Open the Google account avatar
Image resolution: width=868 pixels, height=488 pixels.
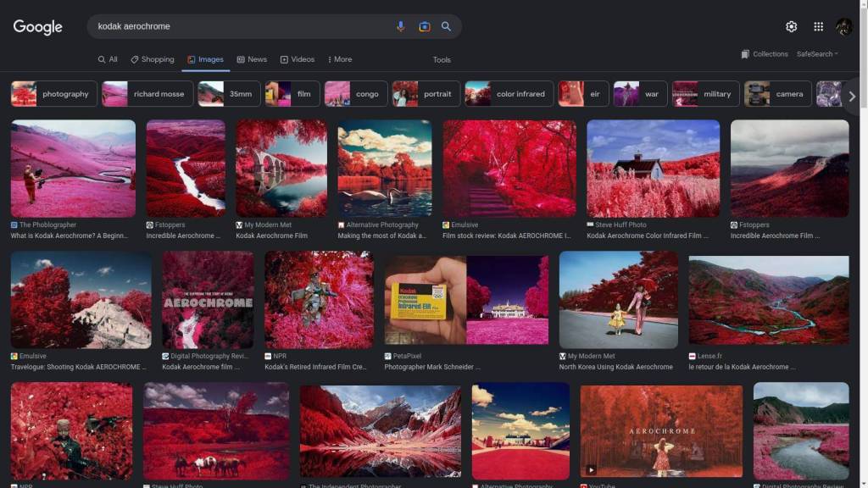843,26
